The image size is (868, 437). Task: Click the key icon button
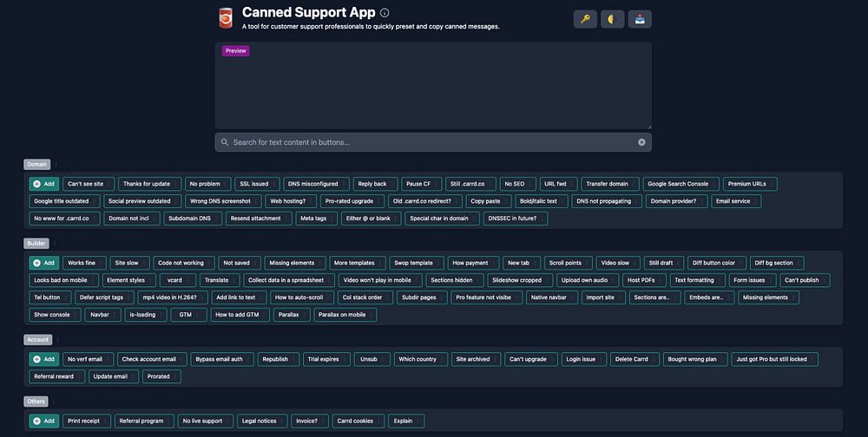[x=585, y=19]
